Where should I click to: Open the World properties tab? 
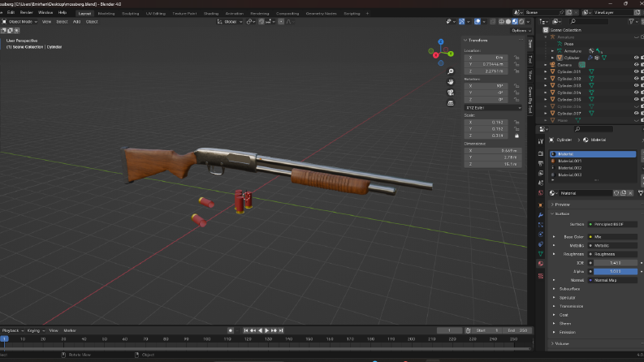pyautogui.click(x=541, y=193)
